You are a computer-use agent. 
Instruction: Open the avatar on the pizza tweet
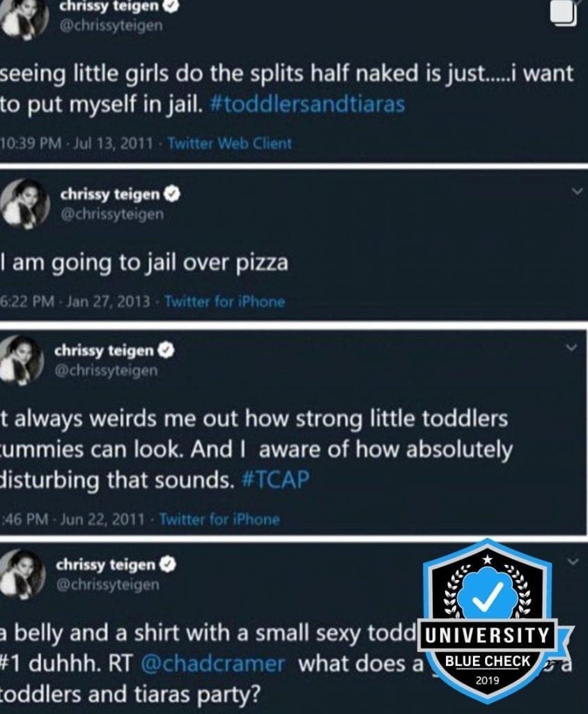pos(25,203)
